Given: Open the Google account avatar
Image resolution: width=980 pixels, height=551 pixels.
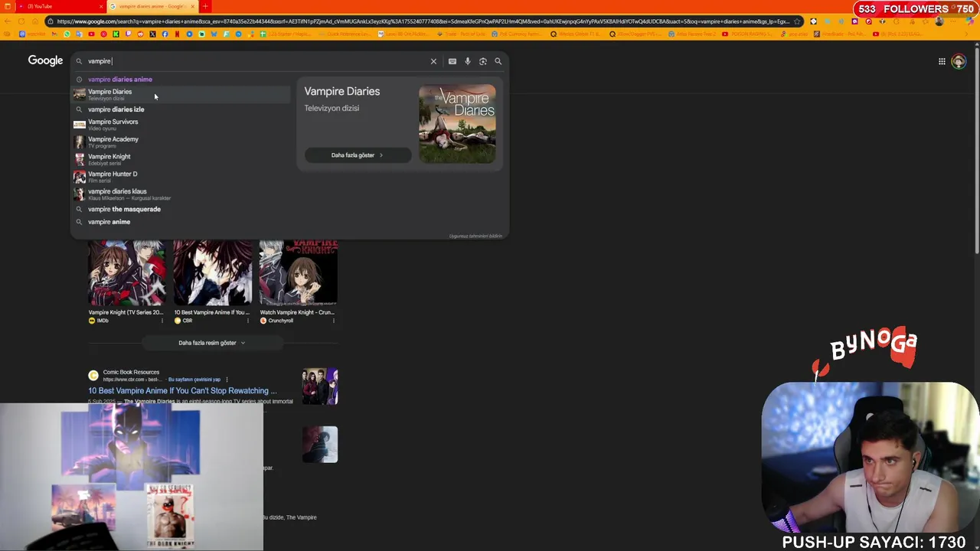Looking at the screenshot, I should coord(959,61).
